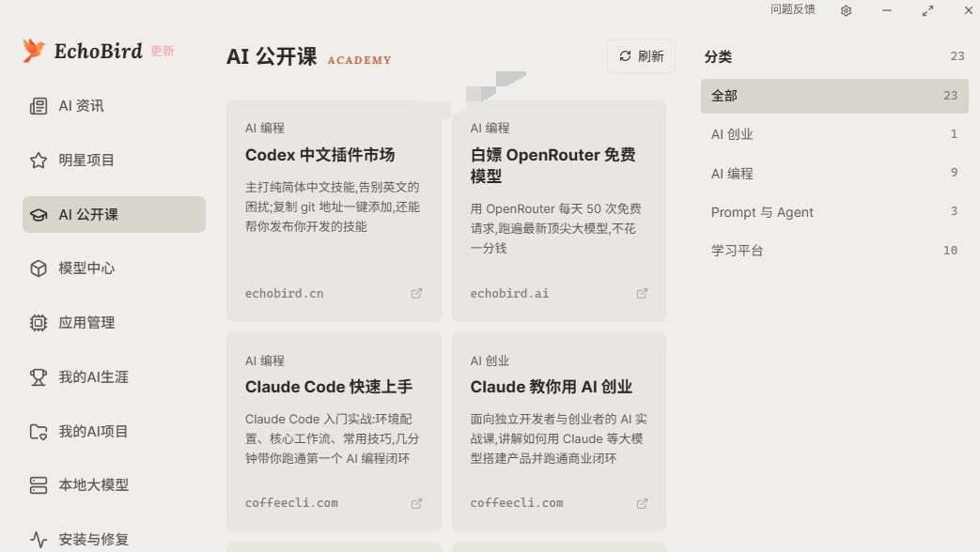This screenshot has height=552, width=980.
Task: Filter by the AI 编程 category
Action: tap(834, 173)
